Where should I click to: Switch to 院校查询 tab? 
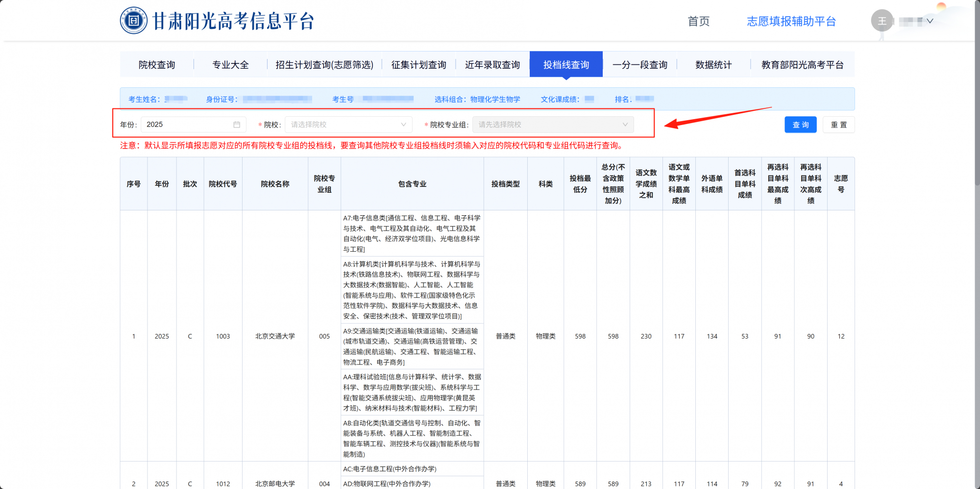(157, 65)
